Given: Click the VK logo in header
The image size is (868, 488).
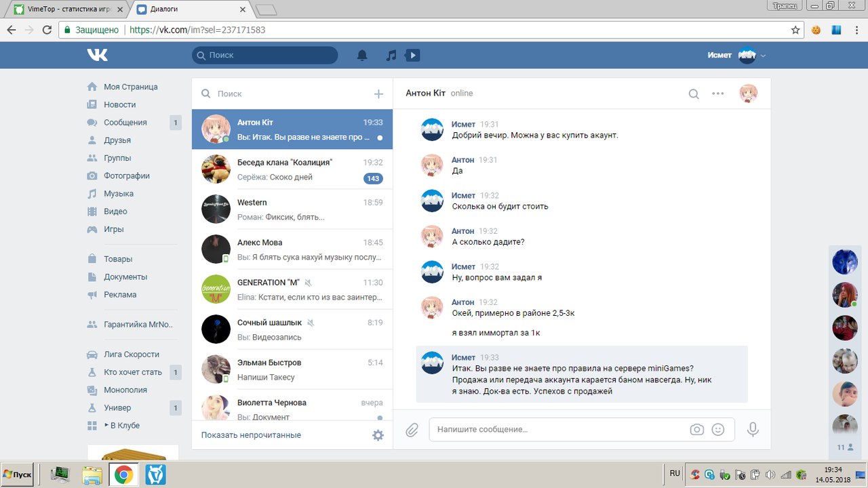Looking at the screenshot, I should pos(97,55).
